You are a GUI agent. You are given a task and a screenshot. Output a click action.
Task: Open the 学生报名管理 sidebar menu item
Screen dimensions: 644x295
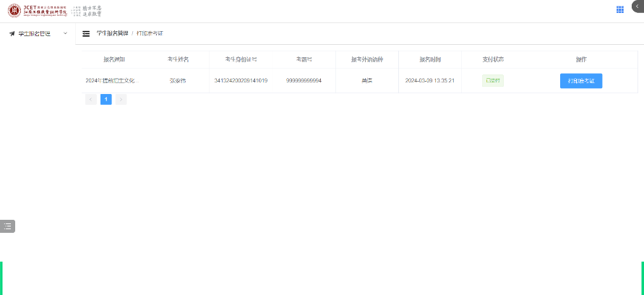coord(34,34)
